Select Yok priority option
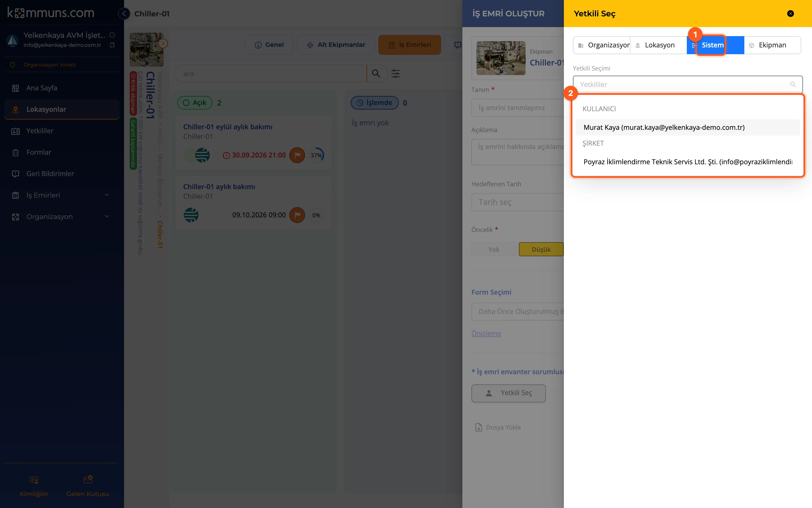 (x=494, y=249)
